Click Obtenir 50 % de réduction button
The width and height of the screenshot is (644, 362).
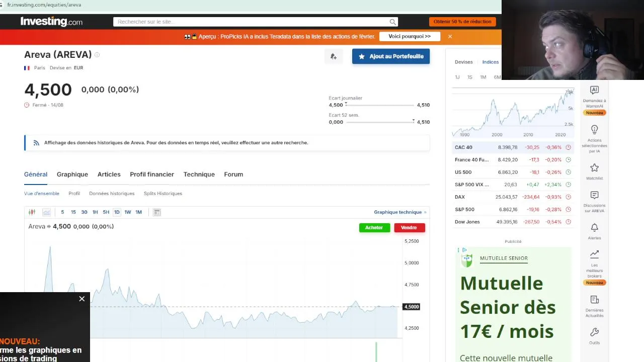pyautogui.click(x=462, y=22)
